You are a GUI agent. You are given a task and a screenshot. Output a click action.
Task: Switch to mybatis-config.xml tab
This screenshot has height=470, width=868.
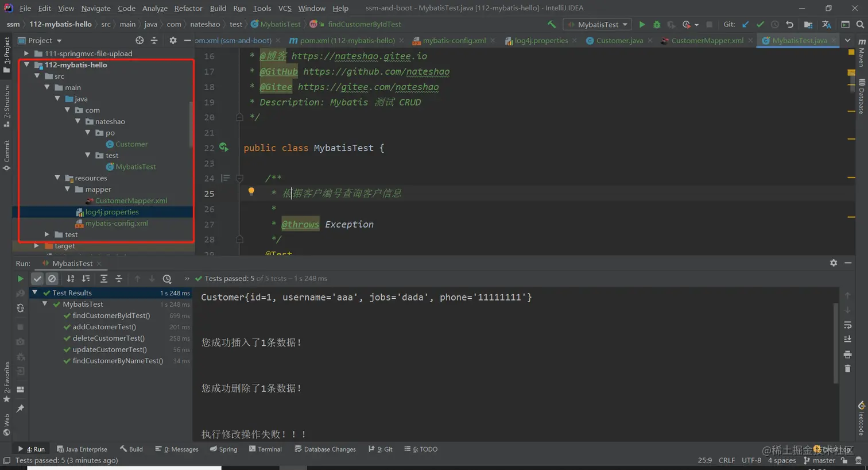454,40
